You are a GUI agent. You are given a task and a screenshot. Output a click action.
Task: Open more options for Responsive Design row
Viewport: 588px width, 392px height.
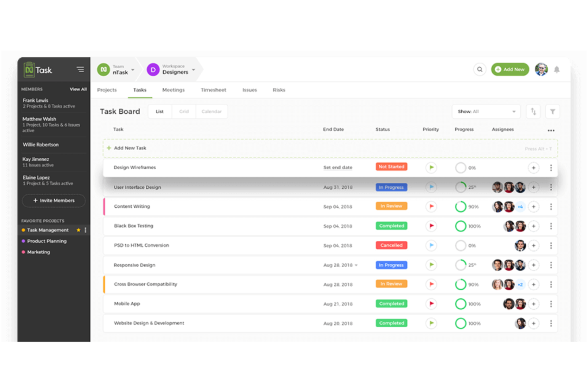[551, 265]
